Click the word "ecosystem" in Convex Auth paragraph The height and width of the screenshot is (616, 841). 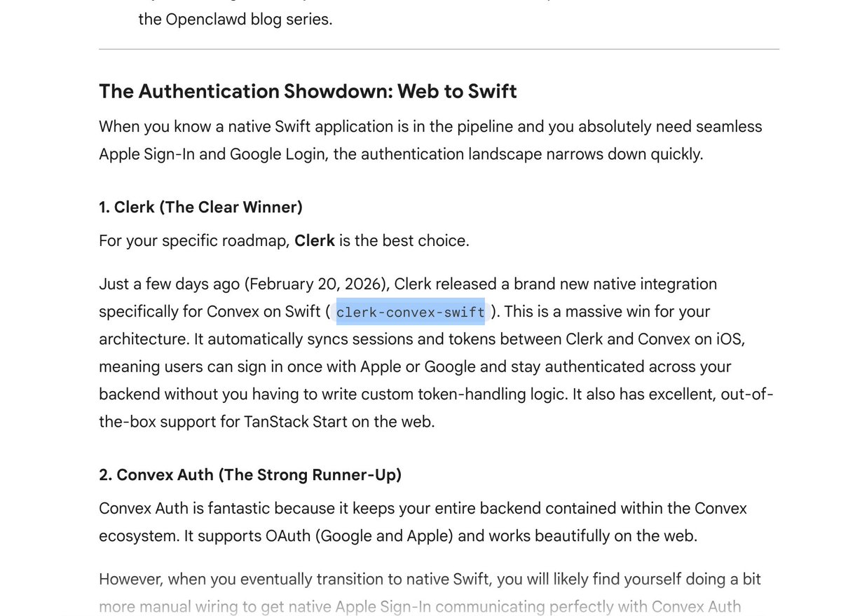[x=138, y=536]
